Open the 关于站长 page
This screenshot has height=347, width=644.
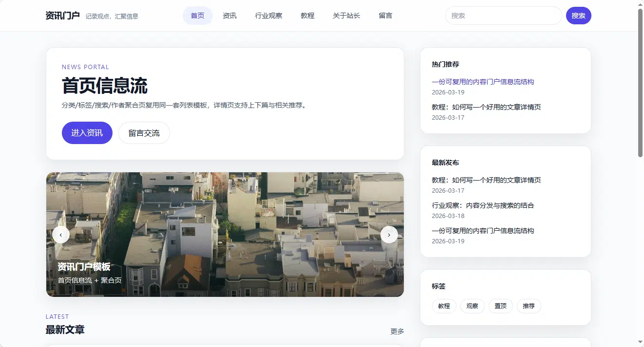pos(346,16)
